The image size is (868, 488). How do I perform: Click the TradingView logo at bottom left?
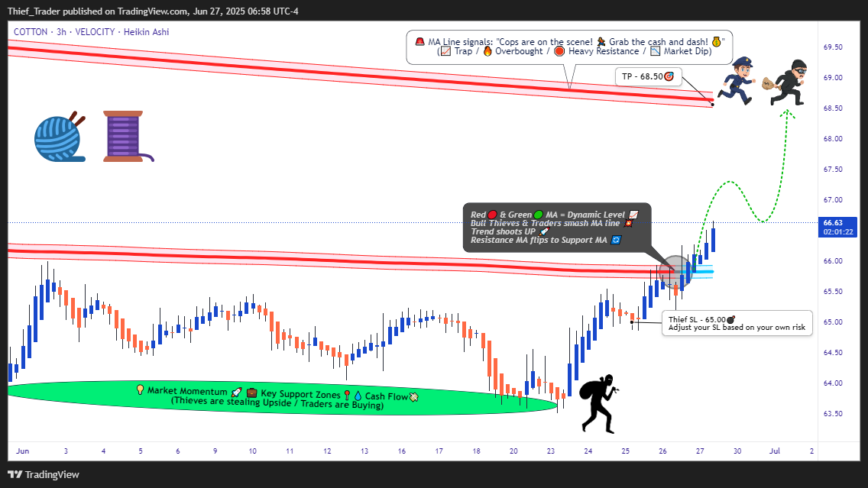[x=44, y=475]
